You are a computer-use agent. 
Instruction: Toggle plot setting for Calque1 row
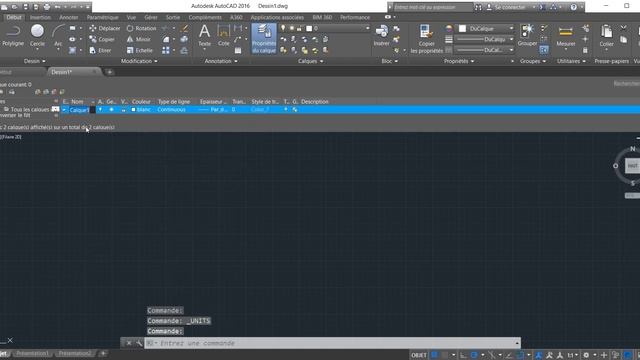(285, 109)
